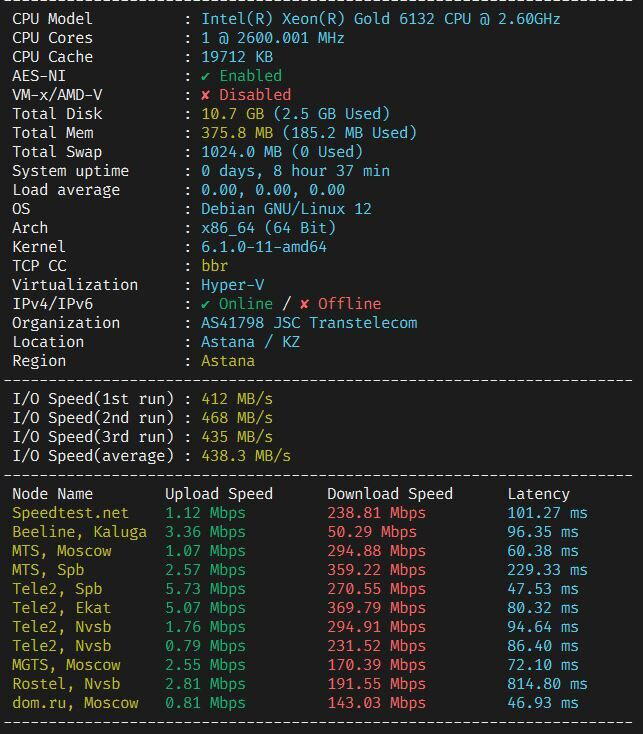Click the Latency column header
The image size is (643, 734).
click(x=538, y=494)
